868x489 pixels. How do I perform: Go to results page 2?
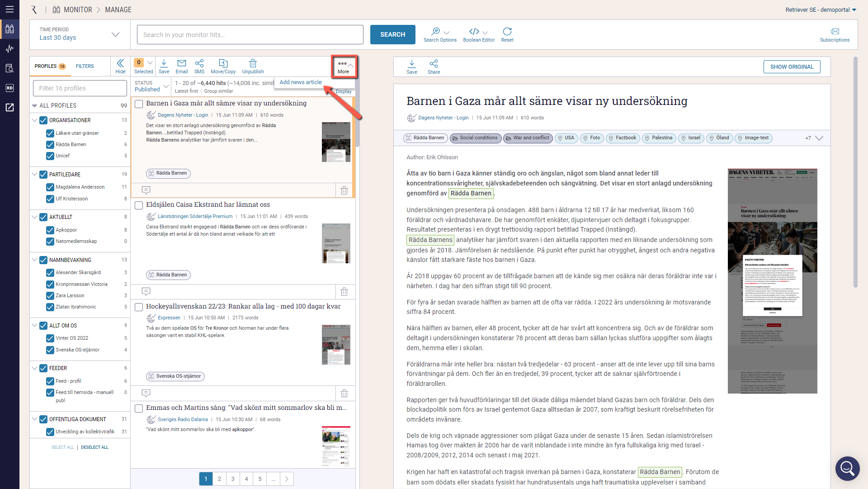pyautogui.click(x=219, y=479)
